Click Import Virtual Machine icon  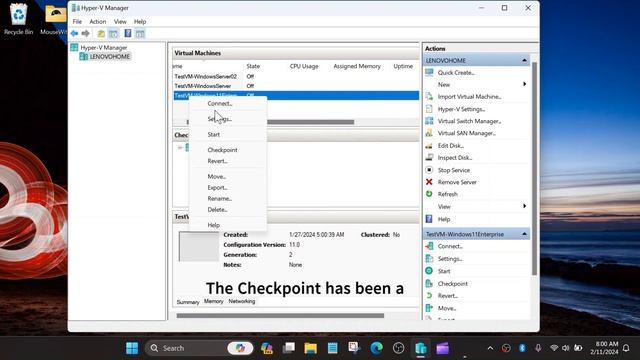click(429, 97)
